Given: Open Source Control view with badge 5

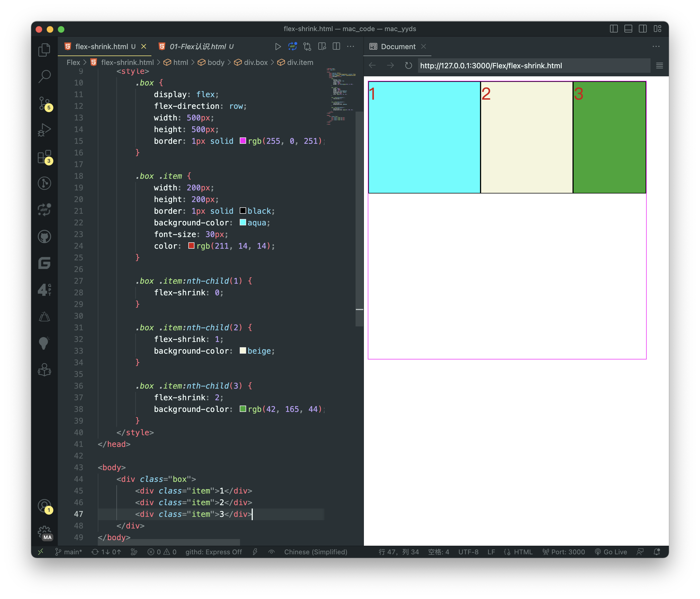Looking at the screenshot, I should pos(44,103).
